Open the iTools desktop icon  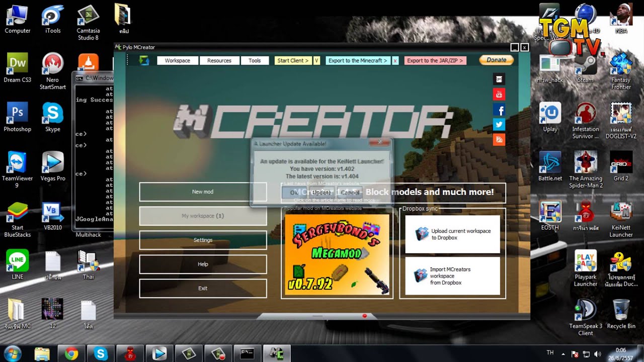[53, 19]
